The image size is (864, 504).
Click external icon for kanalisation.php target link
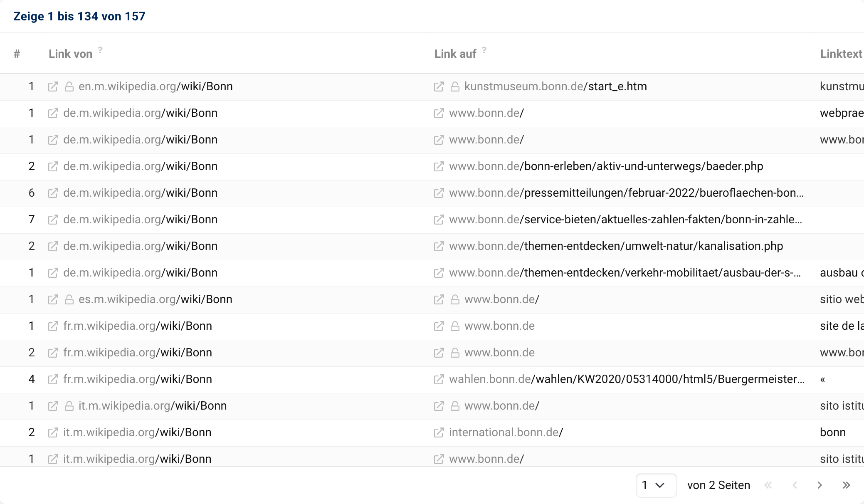tap(439, 246)
